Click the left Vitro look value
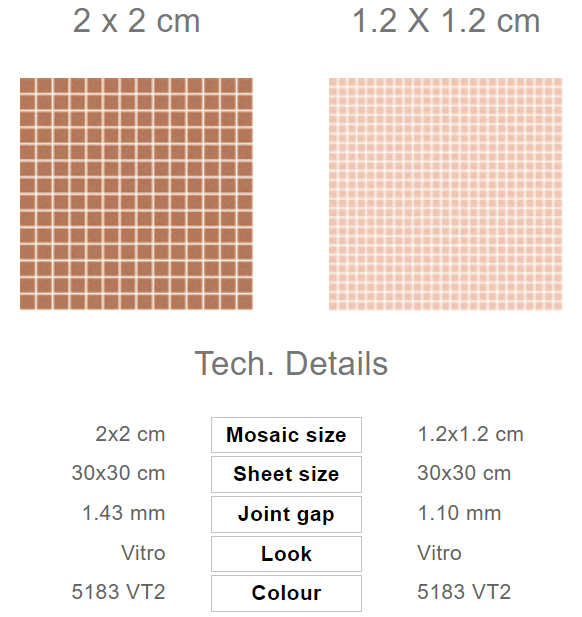This screenshot has height=617, width=582. pos(143,552)
